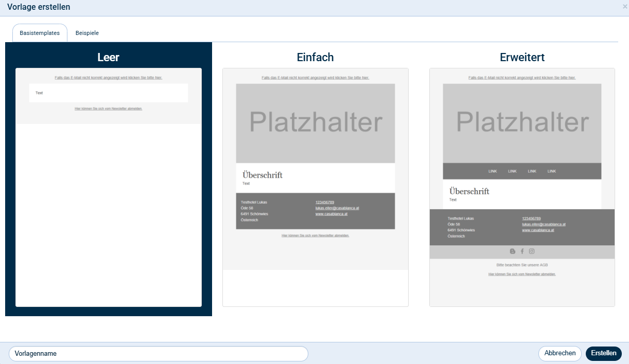Click the Instagram icon in the Erweitert template
Viewport: 629px width, 364px height.
[x=532, y=251]
